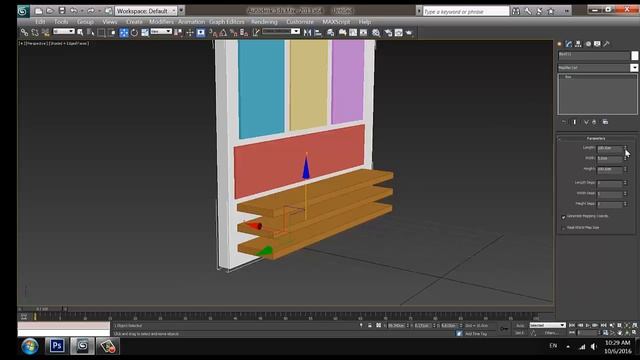Screen dimensions: 640x360
Task: Open the Help menu
Action: 364,22
